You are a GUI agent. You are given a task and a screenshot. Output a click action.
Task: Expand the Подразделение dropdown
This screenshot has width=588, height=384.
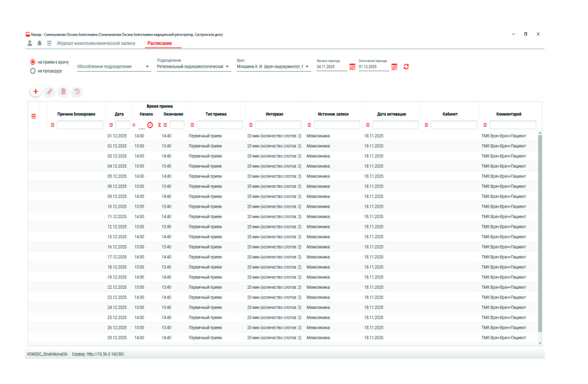pyautogui.click(x=227, y=67)
